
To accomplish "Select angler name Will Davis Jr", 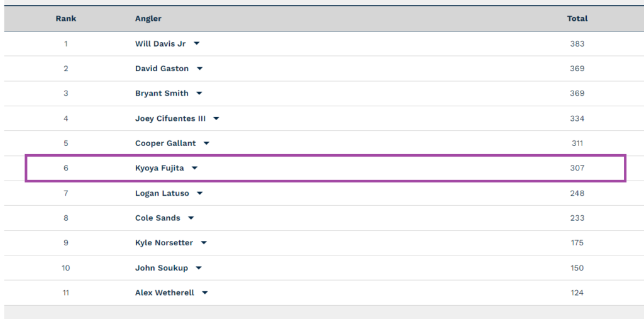I will pyautogui.click(x=160, y=43).
